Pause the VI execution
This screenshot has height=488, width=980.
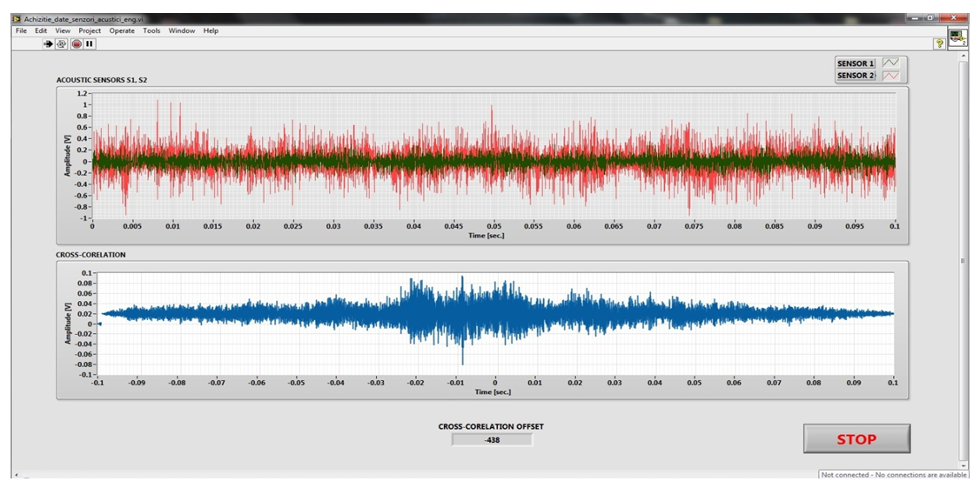point(90,43)
